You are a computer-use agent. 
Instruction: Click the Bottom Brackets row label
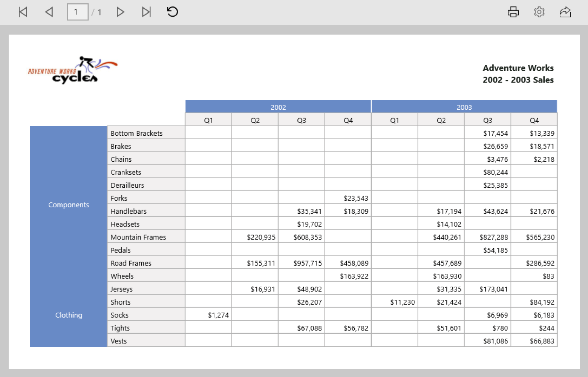click(136, 133)
